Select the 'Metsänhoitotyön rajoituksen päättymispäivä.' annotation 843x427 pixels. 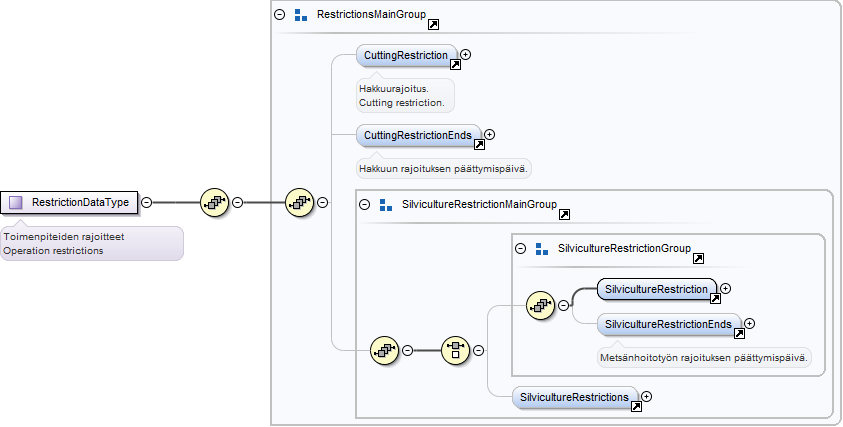pyautogui.click(x=704, y=358)
